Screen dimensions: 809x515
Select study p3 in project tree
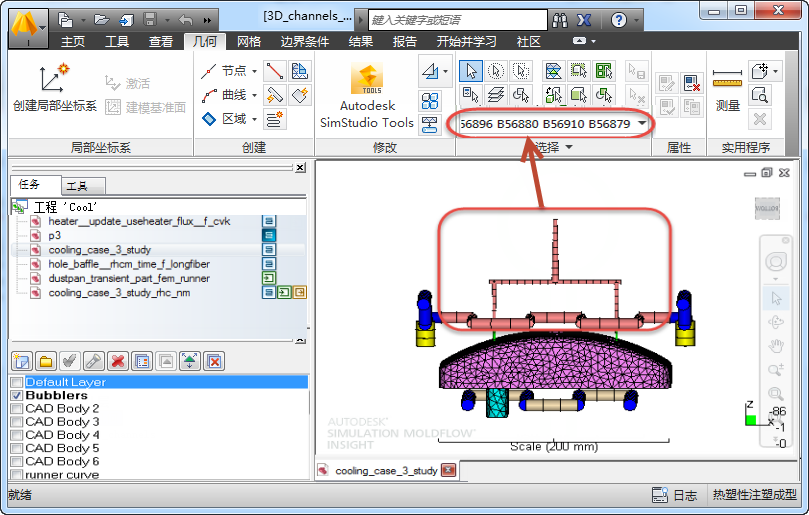54,235
